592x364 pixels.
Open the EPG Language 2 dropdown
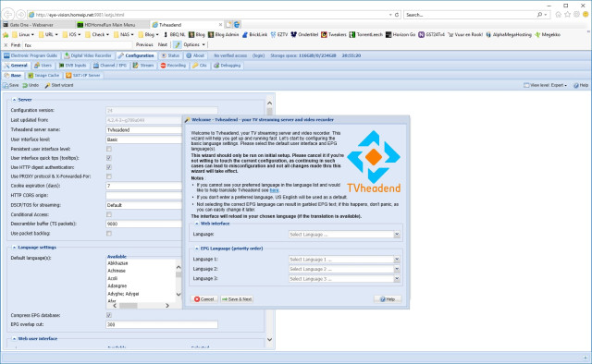[x=397, y=269]
